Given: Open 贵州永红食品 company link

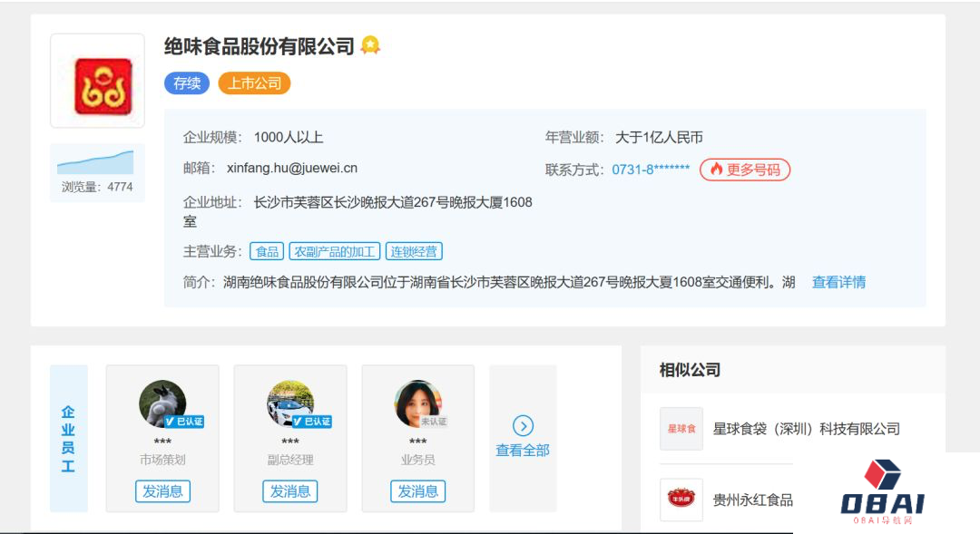Looking at the screenshot, I should click(753, 500).
